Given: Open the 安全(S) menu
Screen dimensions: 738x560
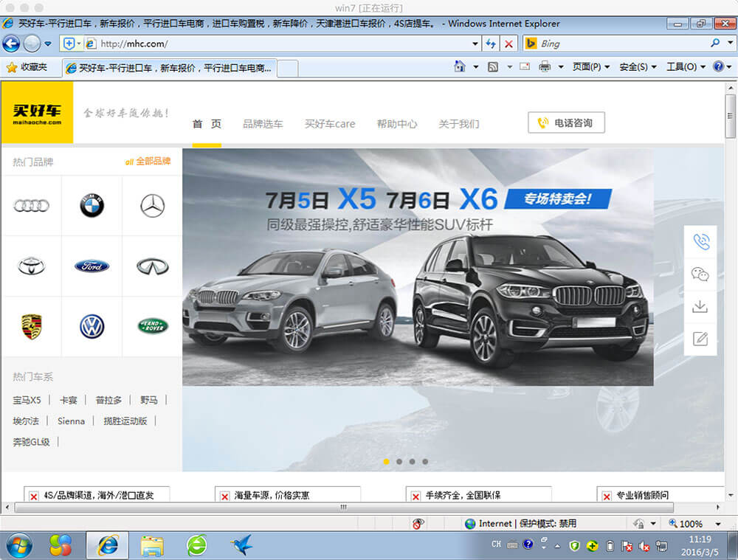Looking at the screenshot, I should (x=638, y=67).
